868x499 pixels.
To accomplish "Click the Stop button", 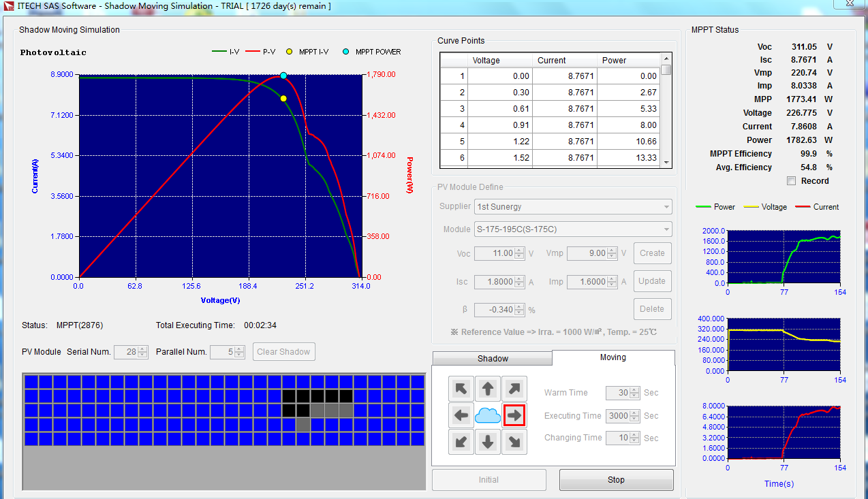I will pyautogui.click(x=616, y=480).
